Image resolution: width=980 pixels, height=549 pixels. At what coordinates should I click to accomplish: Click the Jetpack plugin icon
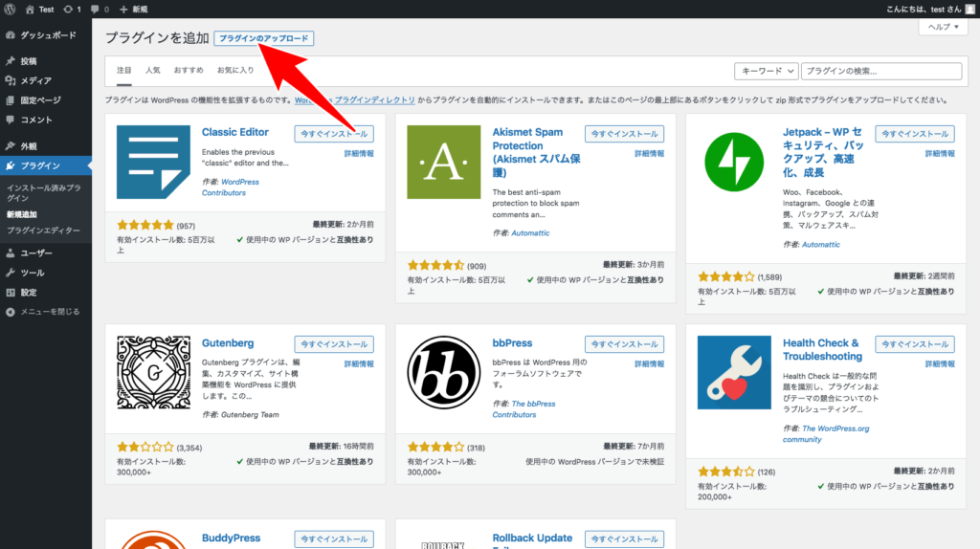click(x=734, y=162)
